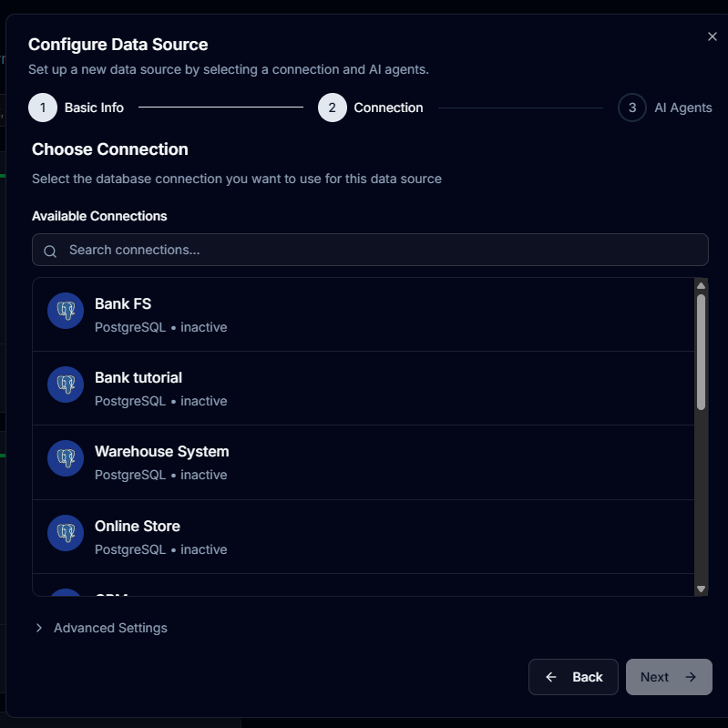
Task: Click the connections list scroll down arrow
Action: point(701,589)
